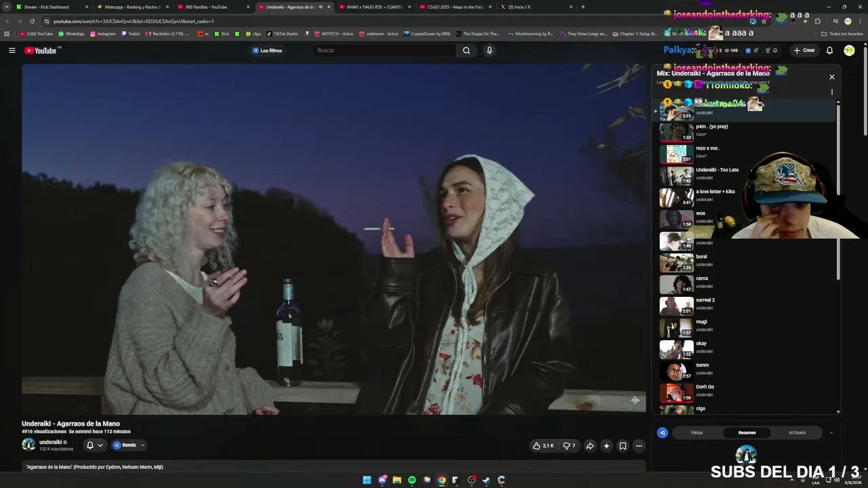Like the video with thumbs up

tap(543, 446)
